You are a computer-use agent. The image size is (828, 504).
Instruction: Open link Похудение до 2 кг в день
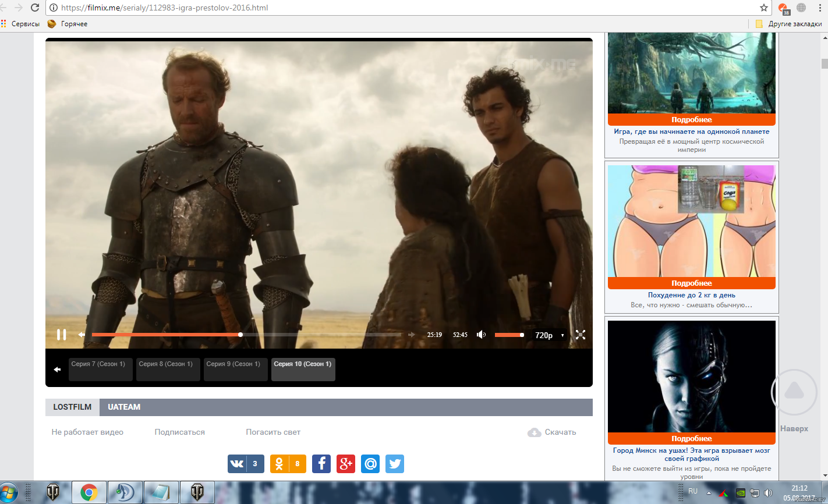click(x=692, y=296)
